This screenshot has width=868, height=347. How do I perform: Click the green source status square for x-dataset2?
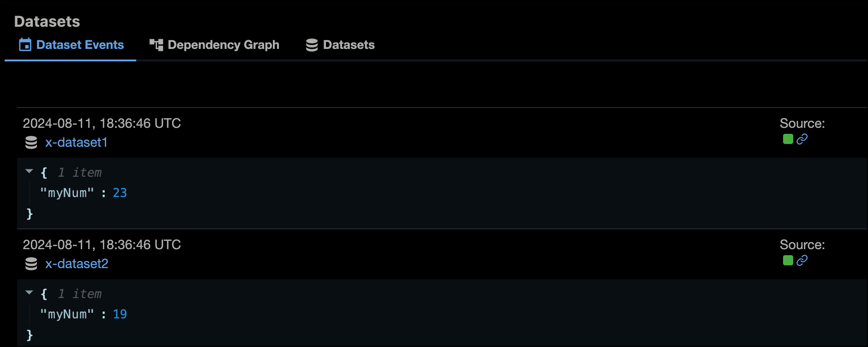(x=788, y=261)
